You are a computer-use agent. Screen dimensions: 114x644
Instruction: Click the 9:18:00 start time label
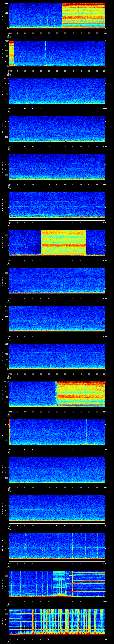(9, 412)
